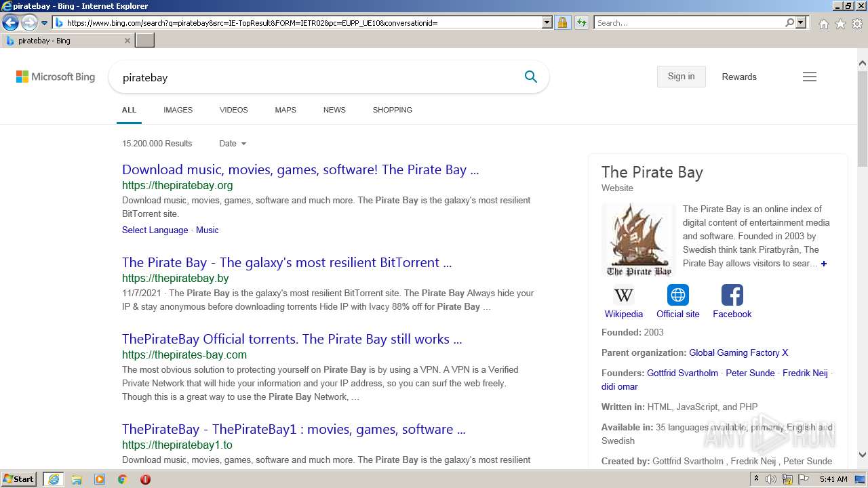Open Global Gaming Factory X link
868x488 pixels.
(x=738, y=353)
